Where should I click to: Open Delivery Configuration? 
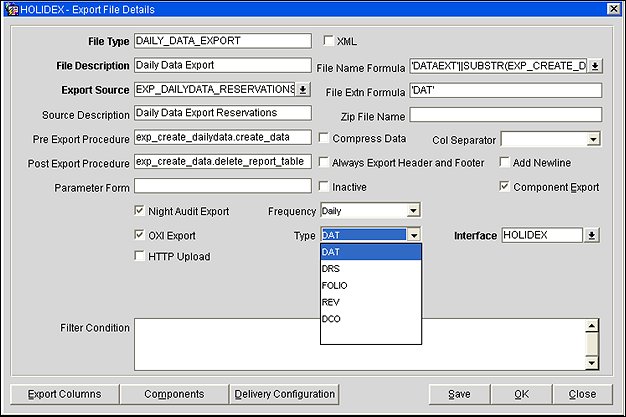284,394
